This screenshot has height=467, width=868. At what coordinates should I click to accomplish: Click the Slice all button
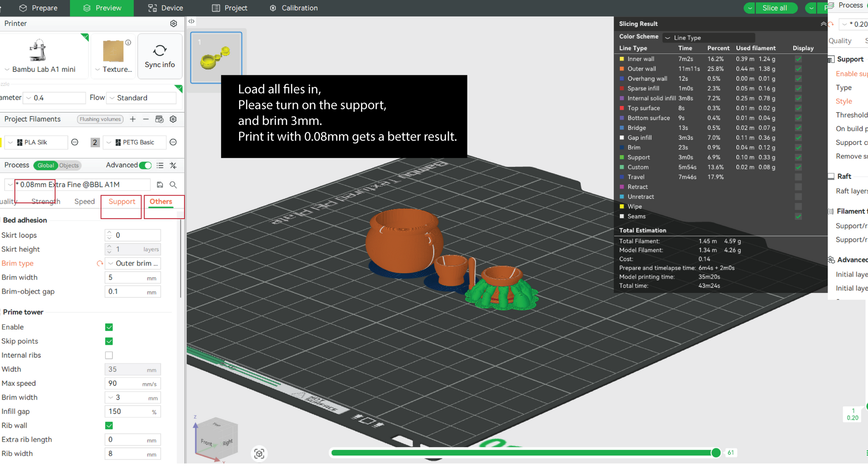click(774, 8)
